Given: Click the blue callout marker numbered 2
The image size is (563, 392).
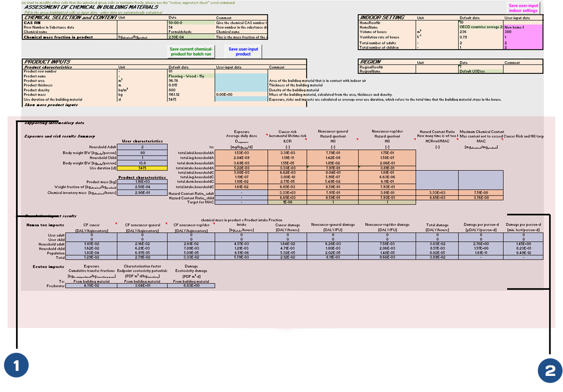Looking at the screenshot, I should [549, 370].
